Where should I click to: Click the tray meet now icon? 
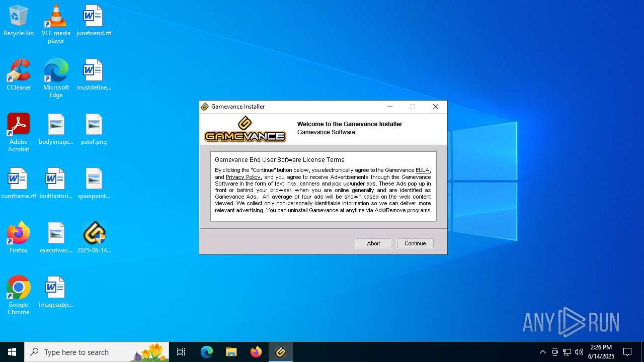555,352
